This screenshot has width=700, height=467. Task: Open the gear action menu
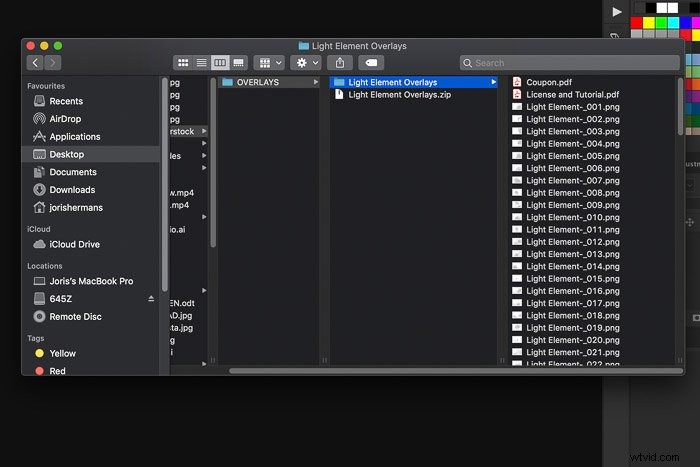306,63
